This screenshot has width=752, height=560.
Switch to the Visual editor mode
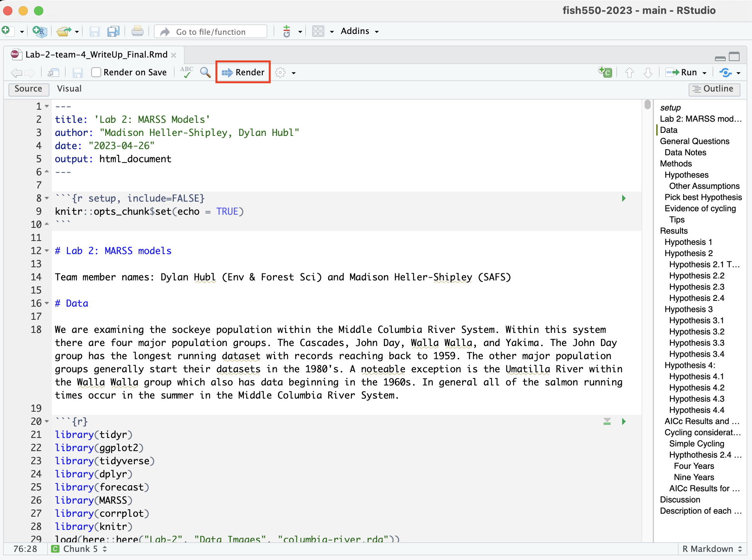tap(69, 89)
